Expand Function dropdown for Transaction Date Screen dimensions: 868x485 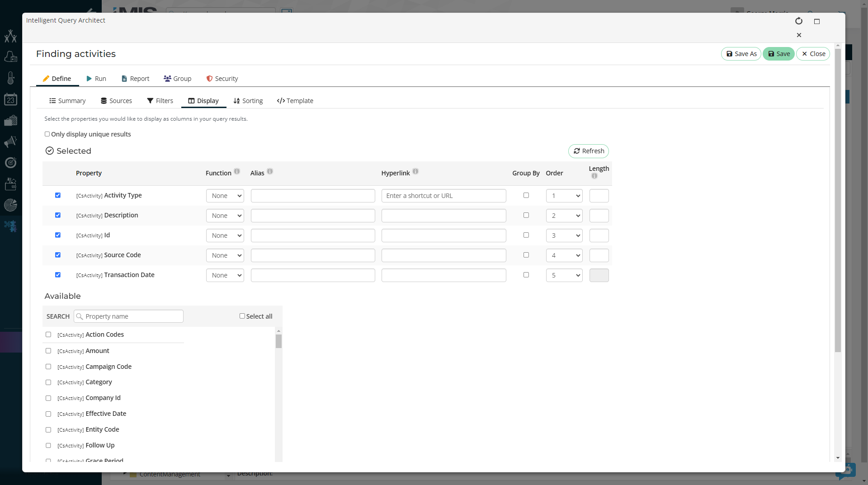[225, 275]
